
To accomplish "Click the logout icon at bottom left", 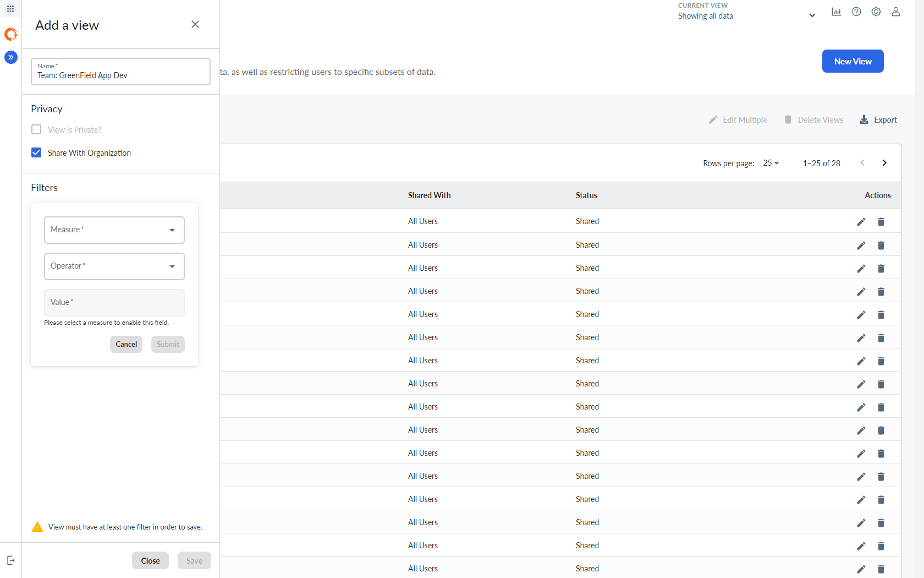I will [11, 560].
